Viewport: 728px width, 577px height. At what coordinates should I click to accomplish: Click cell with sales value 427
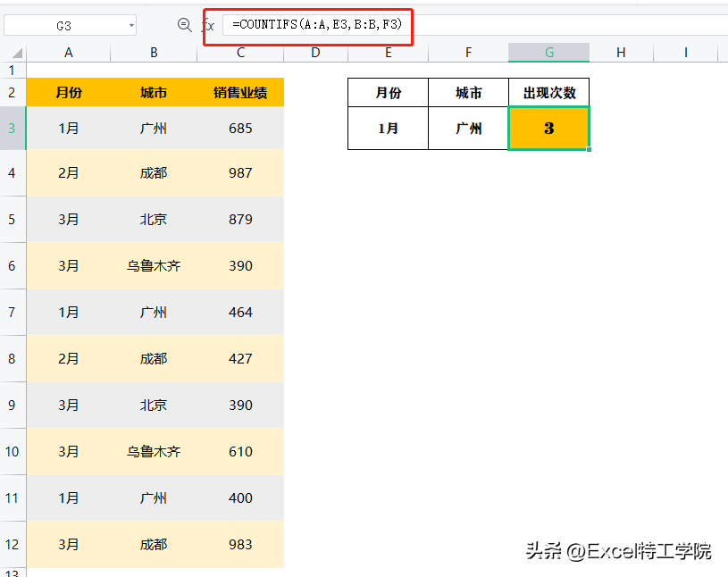(240, 358)
